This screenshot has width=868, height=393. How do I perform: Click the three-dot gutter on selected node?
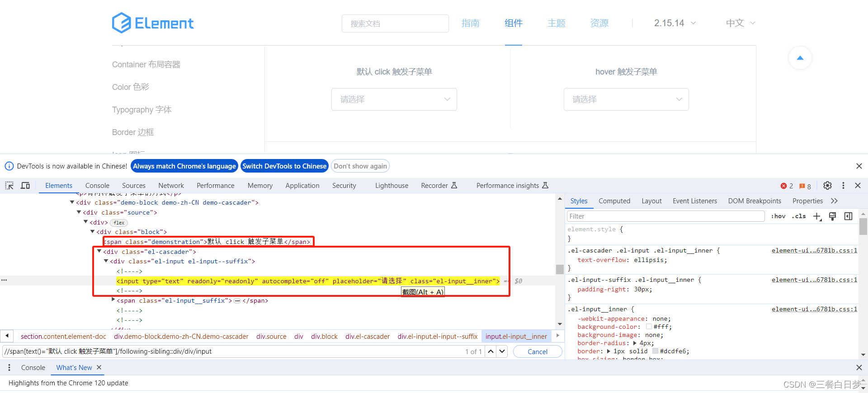tap(4, 281)
